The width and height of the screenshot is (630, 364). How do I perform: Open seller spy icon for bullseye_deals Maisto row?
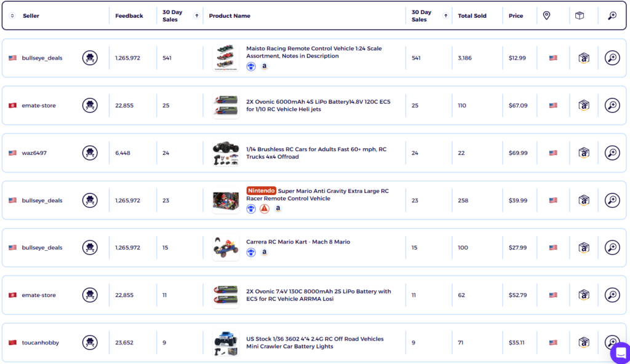(x=90, y=58)
